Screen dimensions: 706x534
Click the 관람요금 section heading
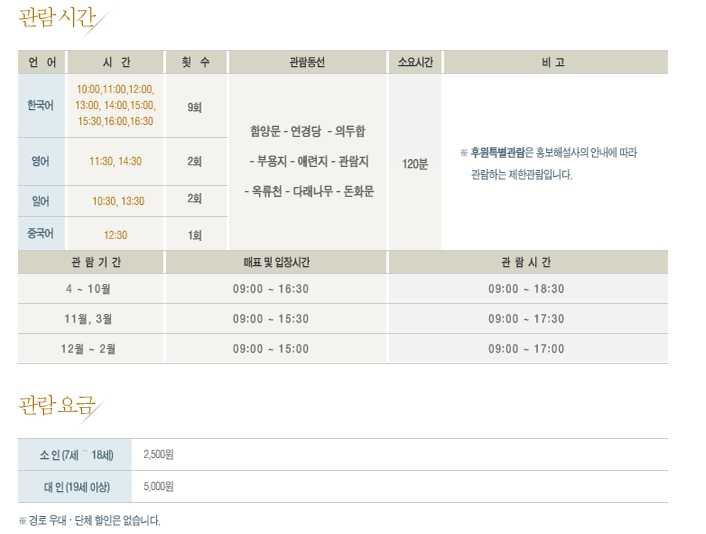[x=57, y=405]
